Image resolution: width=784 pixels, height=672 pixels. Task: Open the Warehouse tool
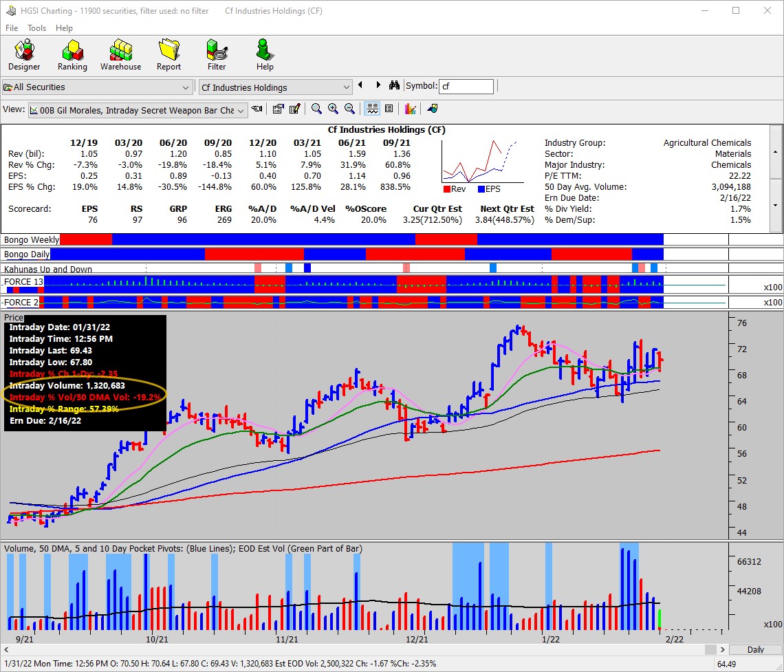coord(120,55)
